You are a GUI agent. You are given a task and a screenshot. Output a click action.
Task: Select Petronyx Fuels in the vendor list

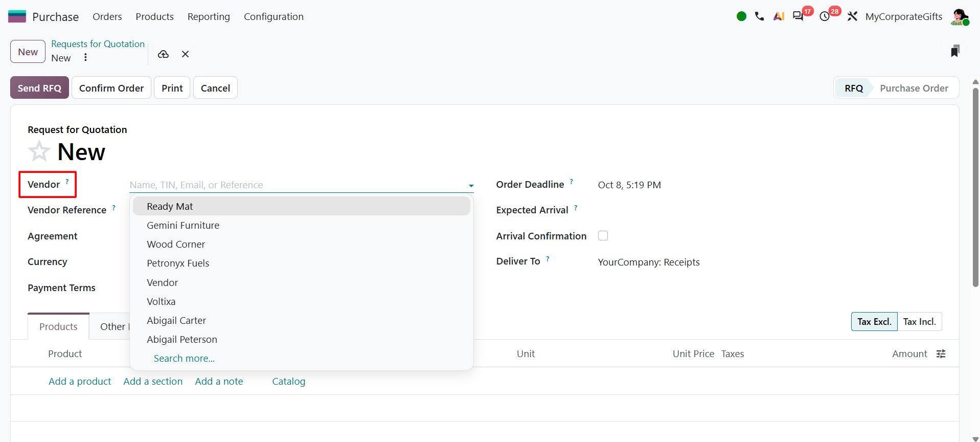[x=301, y=263]
